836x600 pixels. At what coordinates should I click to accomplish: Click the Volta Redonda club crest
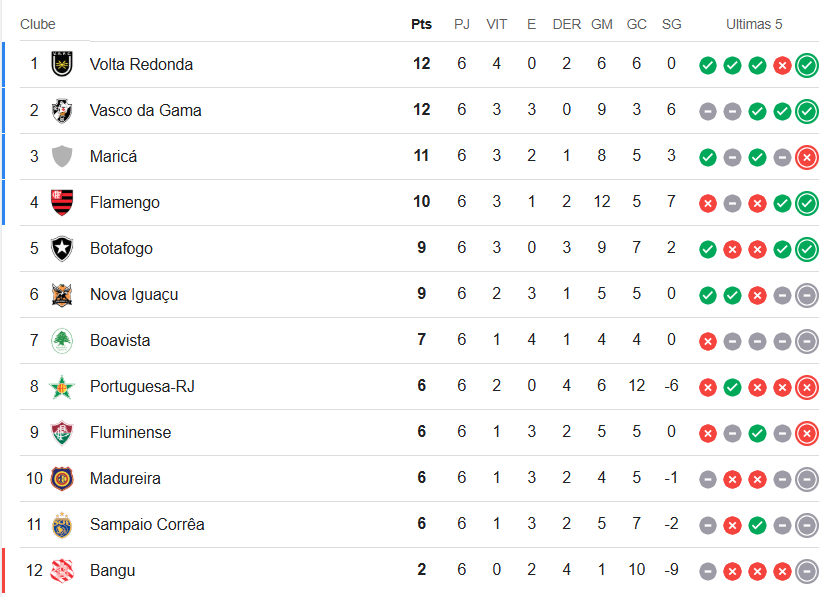pyautogui.click(x=62, y=64)
